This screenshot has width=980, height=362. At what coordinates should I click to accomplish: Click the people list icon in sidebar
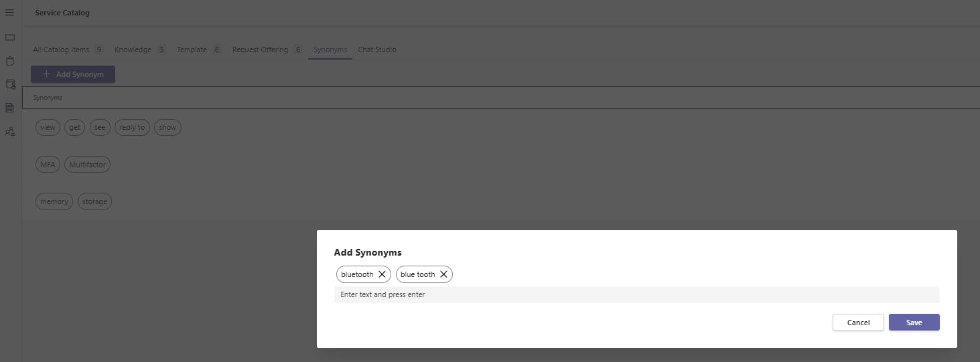[10, 132]
